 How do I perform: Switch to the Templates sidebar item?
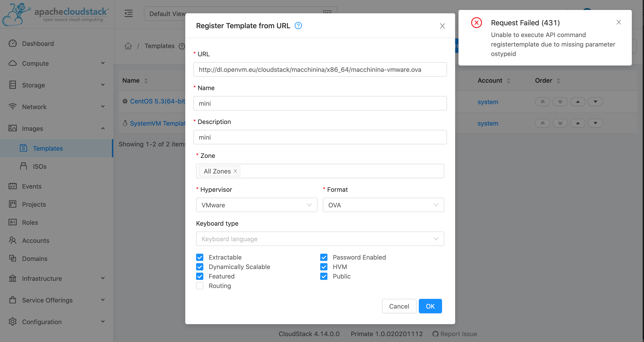[48, 148]
